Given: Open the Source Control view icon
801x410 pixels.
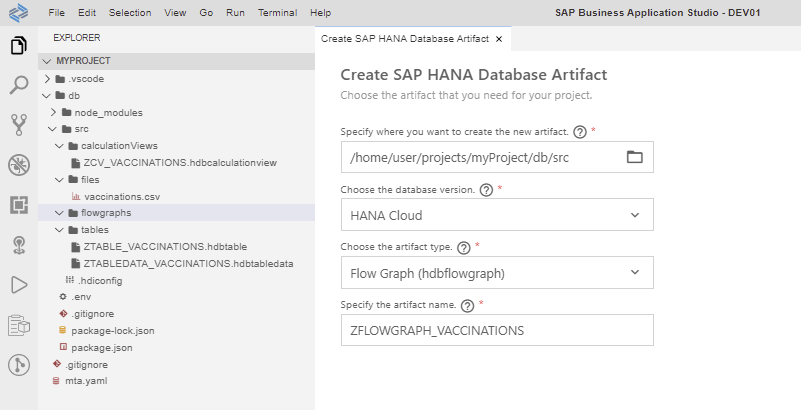Looking at the screenshot, I should pyautogui.click(x=18, y=125).
